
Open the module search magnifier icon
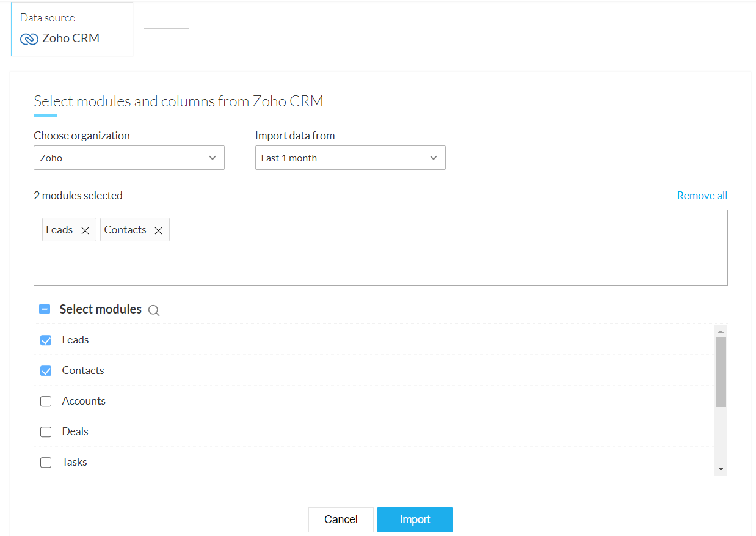pyautogui.click(x=154, y=310)
